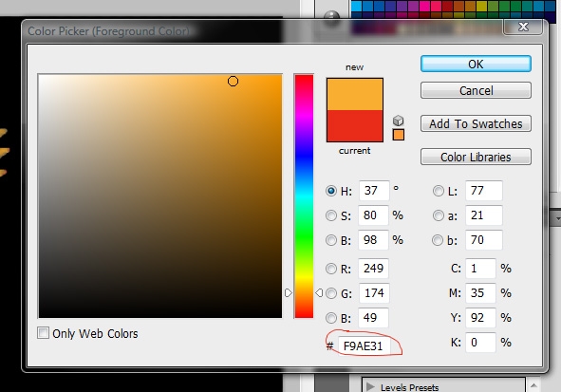Image resolution: width=561 pixels, height=392 pixels.
Task: Click the hex color field F9AE31
Action: pos(364,345)
